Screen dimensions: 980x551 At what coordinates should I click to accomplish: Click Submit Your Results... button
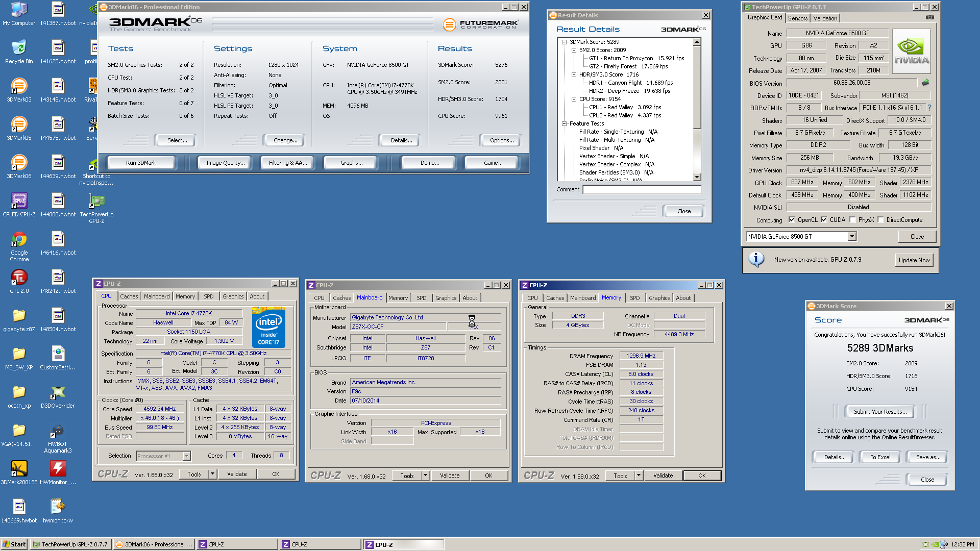coord(880,412)
